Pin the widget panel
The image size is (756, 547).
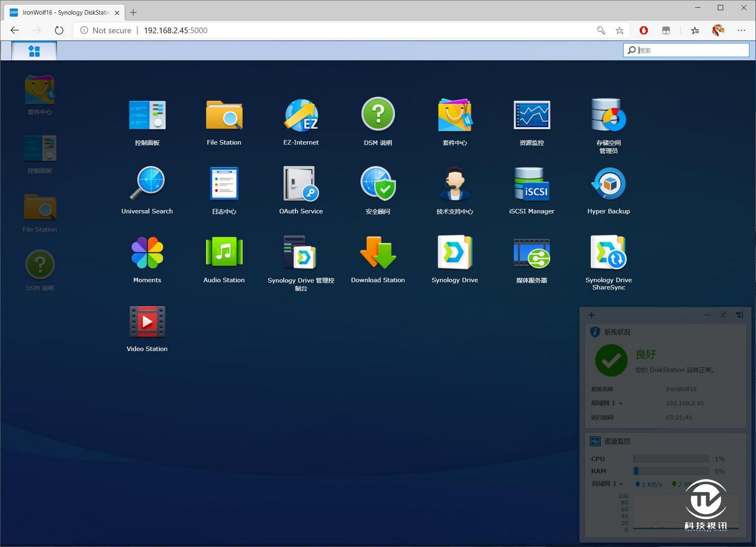click(723, 315)
